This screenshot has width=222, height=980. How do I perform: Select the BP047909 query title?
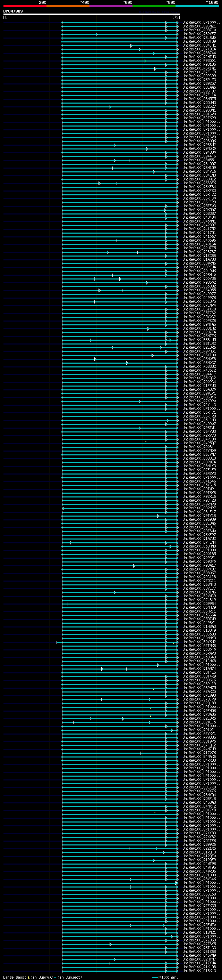(13, 11)
